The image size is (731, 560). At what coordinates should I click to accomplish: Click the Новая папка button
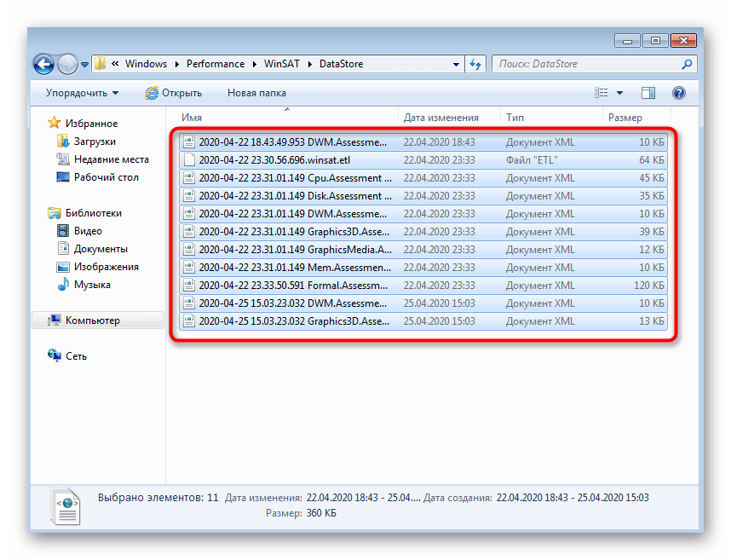tap(256, 93)
